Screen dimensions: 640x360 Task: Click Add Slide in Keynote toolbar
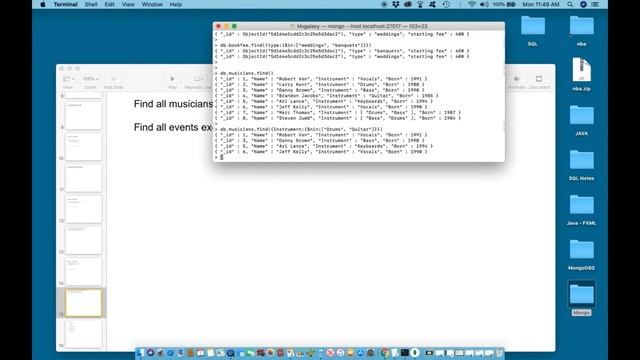[x=113, y=81]
